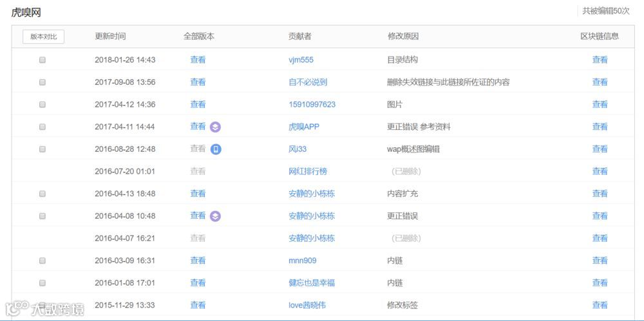Open contributor 风ji33 link
This screenshot has width=644, height=321.
click(x=298, y=149)
